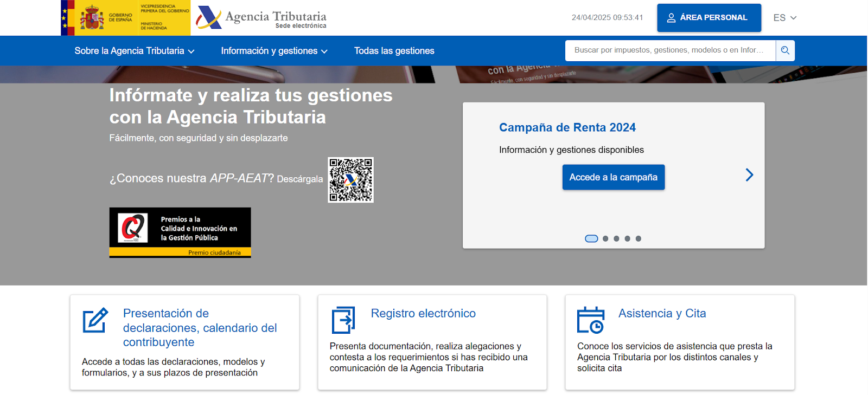The width and height of the screenshot is (868, 395).
Task: Open Asistencia y Cita link
Action: [662, 314]
